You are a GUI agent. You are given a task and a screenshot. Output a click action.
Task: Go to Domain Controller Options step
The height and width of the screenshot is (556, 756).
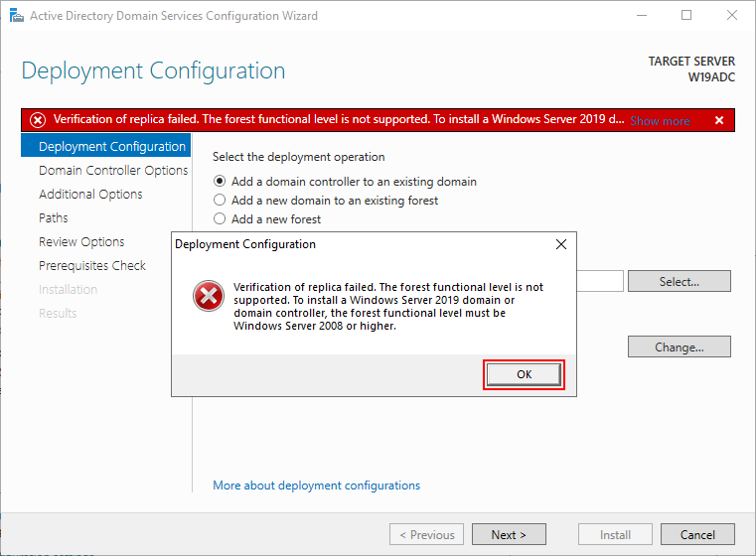tap(113, 170)
